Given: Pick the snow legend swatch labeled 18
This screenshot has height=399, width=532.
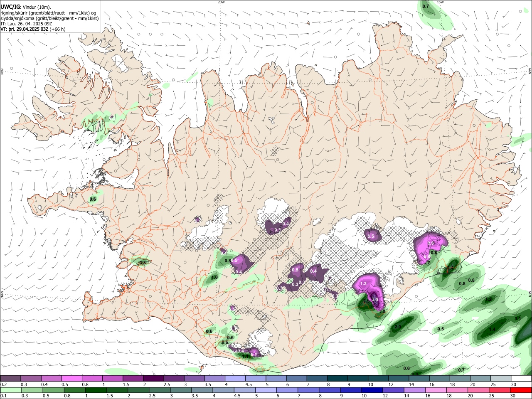Looking at the screenshot, I should [x=460, y=379].
